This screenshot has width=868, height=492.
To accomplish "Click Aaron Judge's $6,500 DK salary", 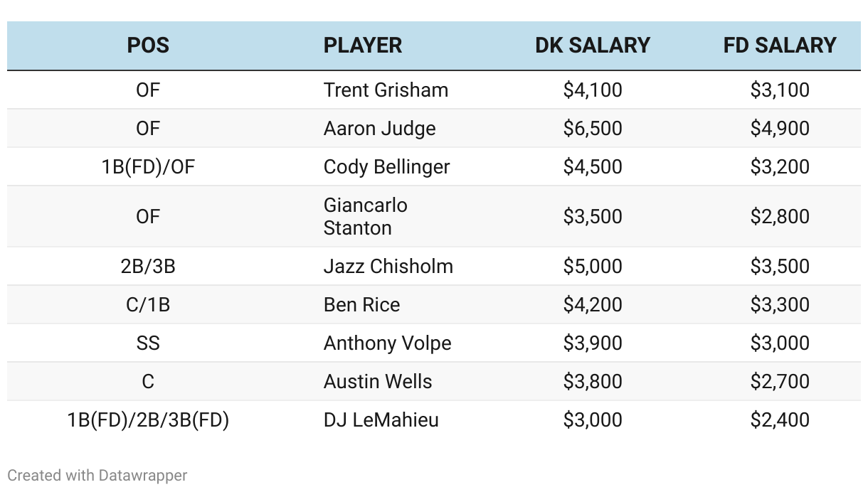I will [x=592, y=129].
